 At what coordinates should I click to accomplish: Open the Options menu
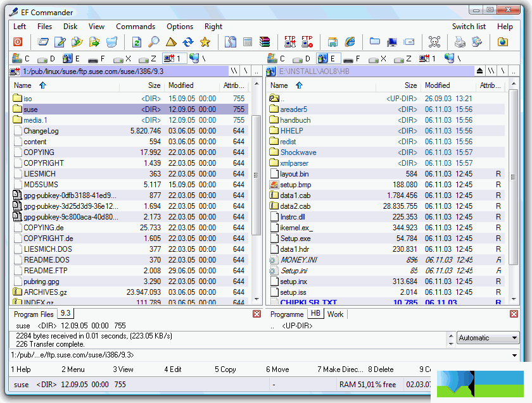pos(179,27)
